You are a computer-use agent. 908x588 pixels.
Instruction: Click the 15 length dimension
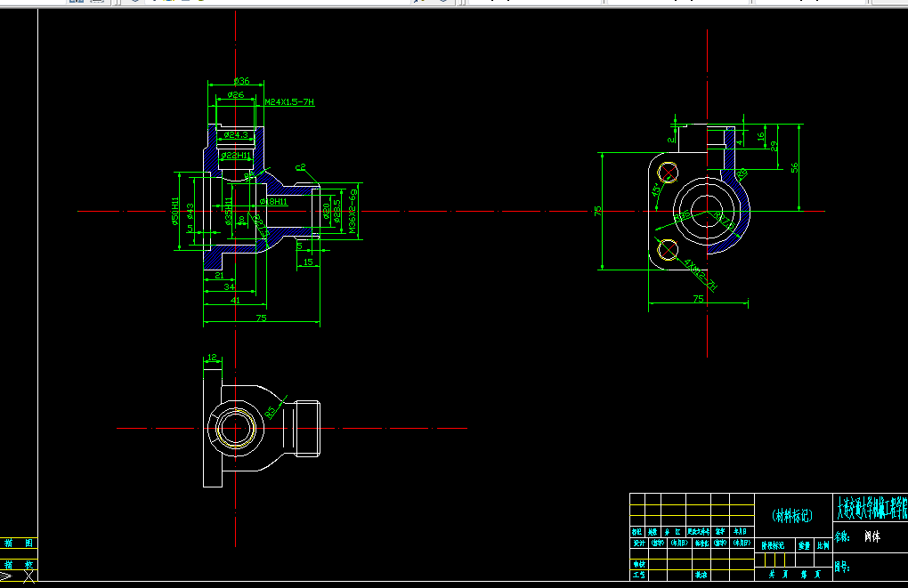point(308,262)
